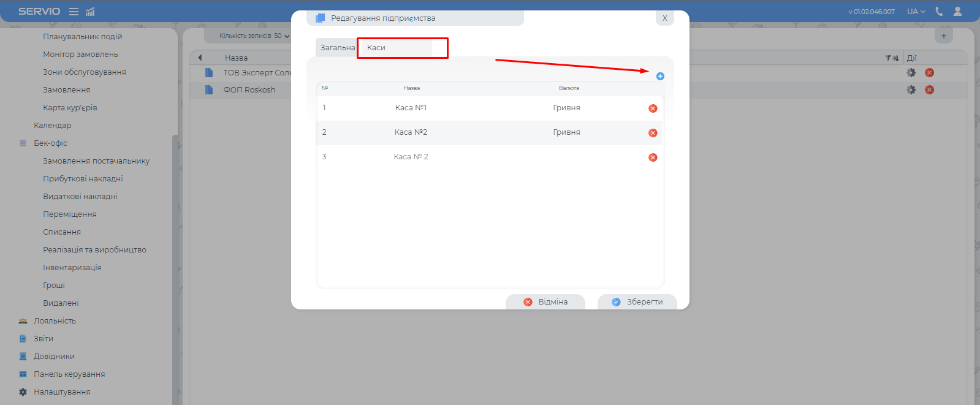Click the Зберегти button
Image resolution: width=980 pixels, height=405 pixels.
click(637, 302)
